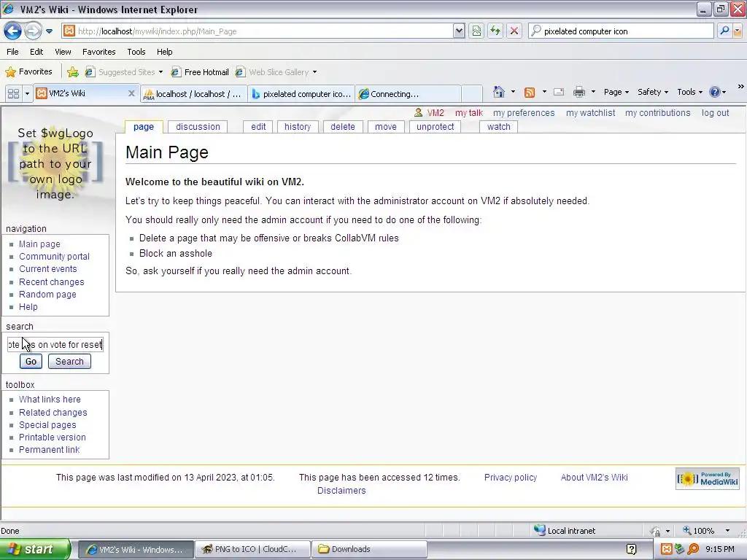Select the watch wiki tab
This screenshot has width=747, height=560.
[498, 127]
